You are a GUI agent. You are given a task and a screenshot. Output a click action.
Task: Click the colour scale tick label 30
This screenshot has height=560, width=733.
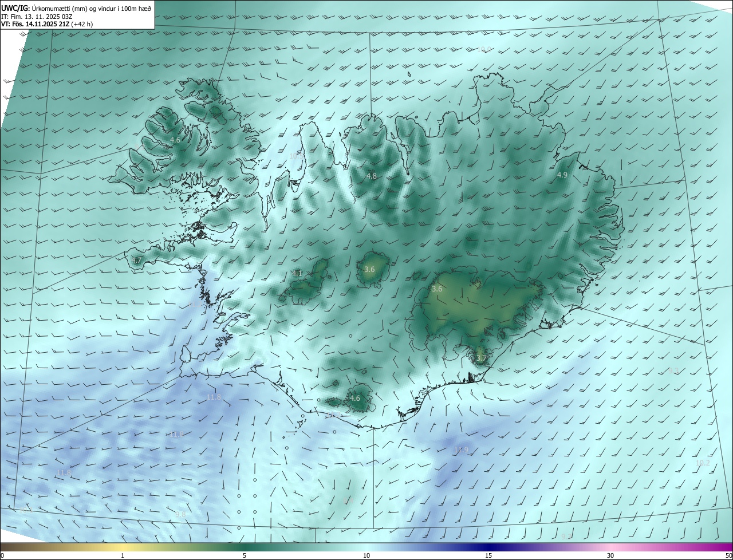tap(610, 555)
